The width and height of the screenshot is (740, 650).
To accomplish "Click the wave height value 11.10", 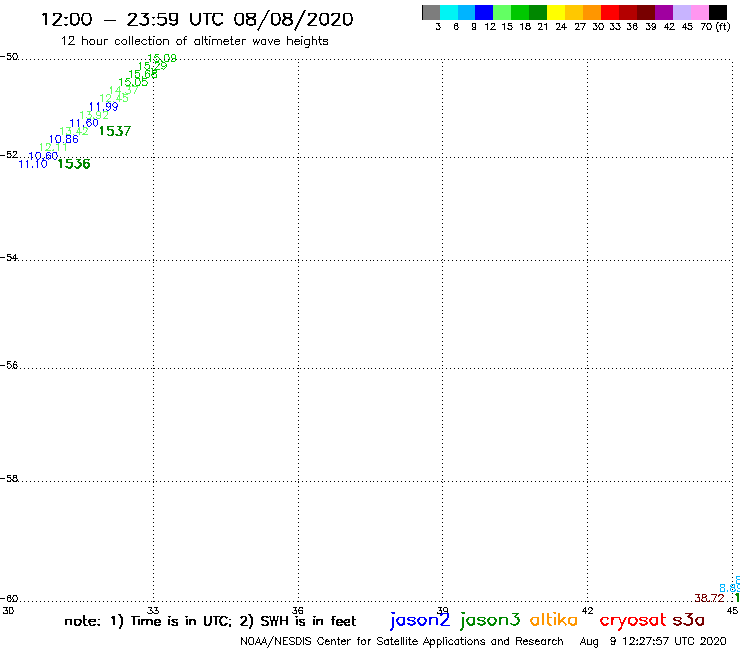I will coord(33,164).
